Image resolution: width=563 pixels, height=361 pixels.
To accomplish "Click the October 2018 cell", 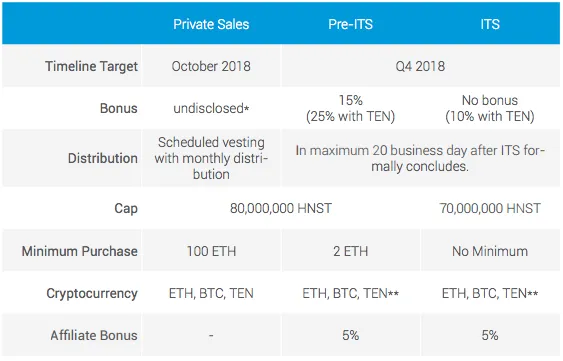I will [211, 66].
